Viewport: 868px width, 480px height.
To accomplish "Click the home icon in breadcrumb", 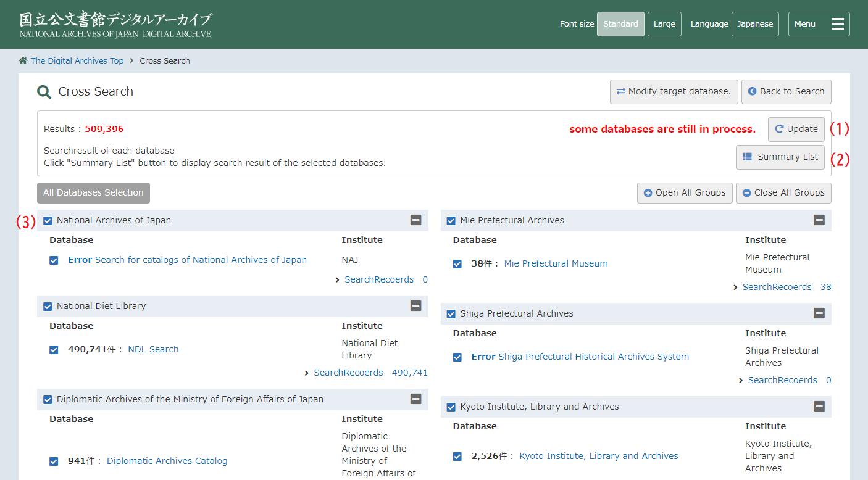I will coord(23,60).
